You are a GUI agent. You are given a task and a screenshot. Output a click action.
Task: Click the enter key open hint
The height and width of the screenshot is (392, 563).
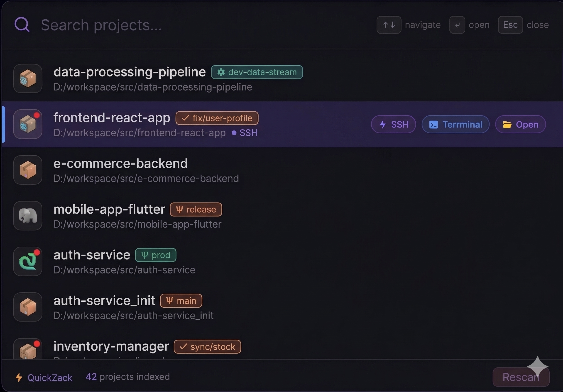(457, 25)
